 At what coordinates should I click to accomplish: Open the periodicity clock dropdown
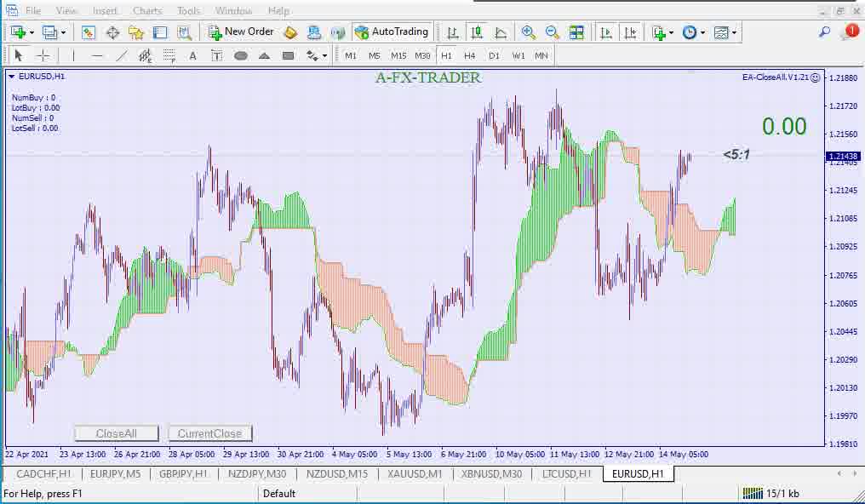pos(702,32)
